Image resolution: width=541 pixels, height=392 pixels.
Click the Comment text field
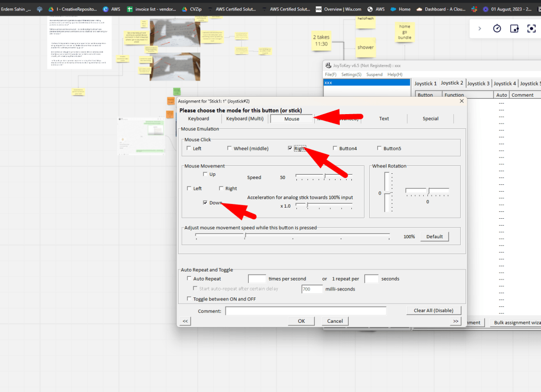click(x=306, y=311)
